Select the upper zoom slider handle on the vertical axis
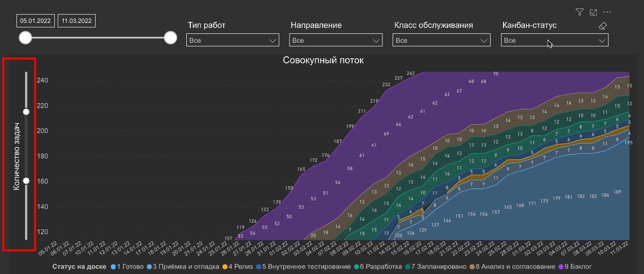644x274 pixels. coord(26,112)
